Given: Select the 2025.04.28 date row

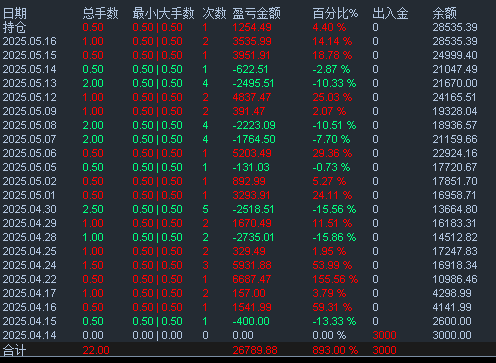Looking at the screenshot, I should (x=30, y=237).
